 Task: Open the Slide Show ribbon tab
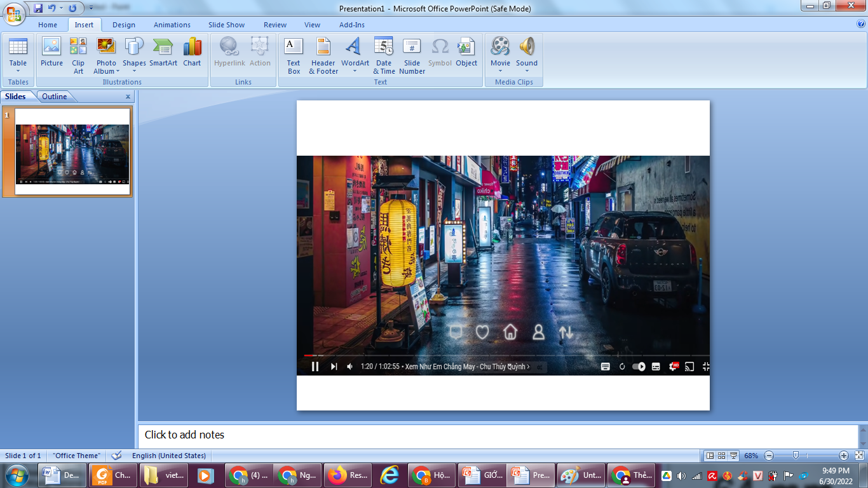pos(227,25)
